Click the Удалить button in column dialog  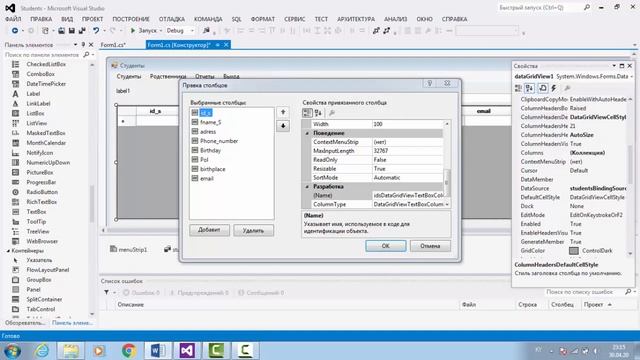pyautogui.click(x=253, y=231)
